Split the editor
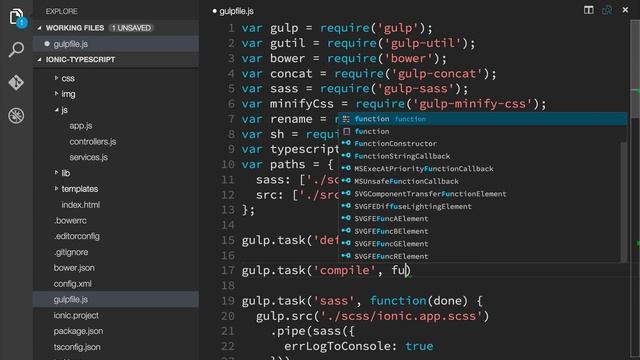The height and width of the screenshot is (360, 640). pyautogui.click(x=589, y=10)
